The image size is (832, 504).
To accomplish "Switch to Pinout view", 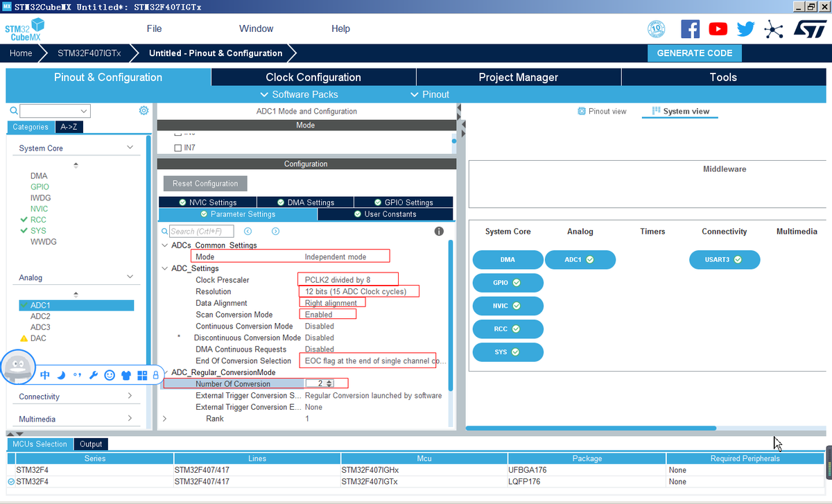I will 602,111.
